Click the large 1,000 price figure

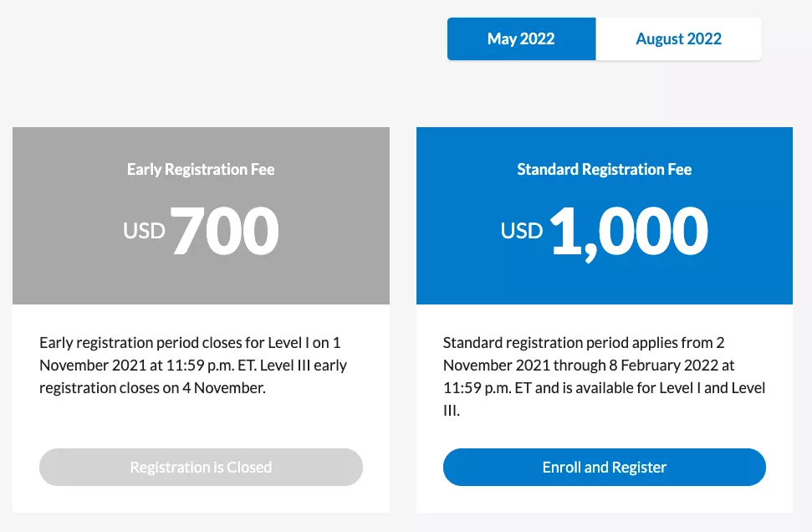click(629, 231)
